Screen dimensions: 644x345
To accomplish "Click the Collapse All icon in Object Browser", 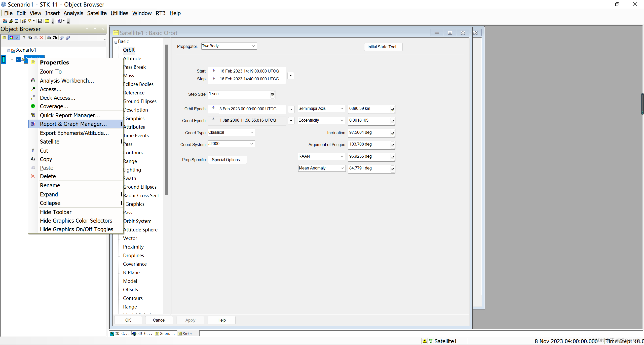I will (x=68, y=38).
